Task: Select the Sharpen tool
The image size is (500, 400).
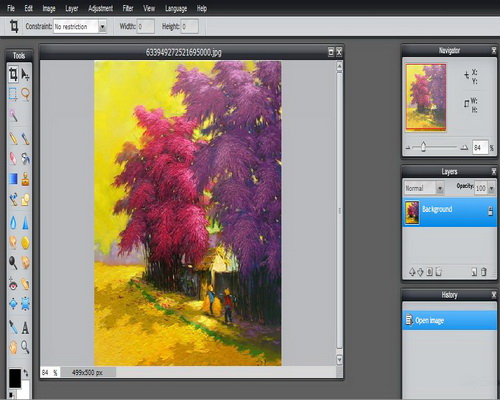Action: (25, 223)
